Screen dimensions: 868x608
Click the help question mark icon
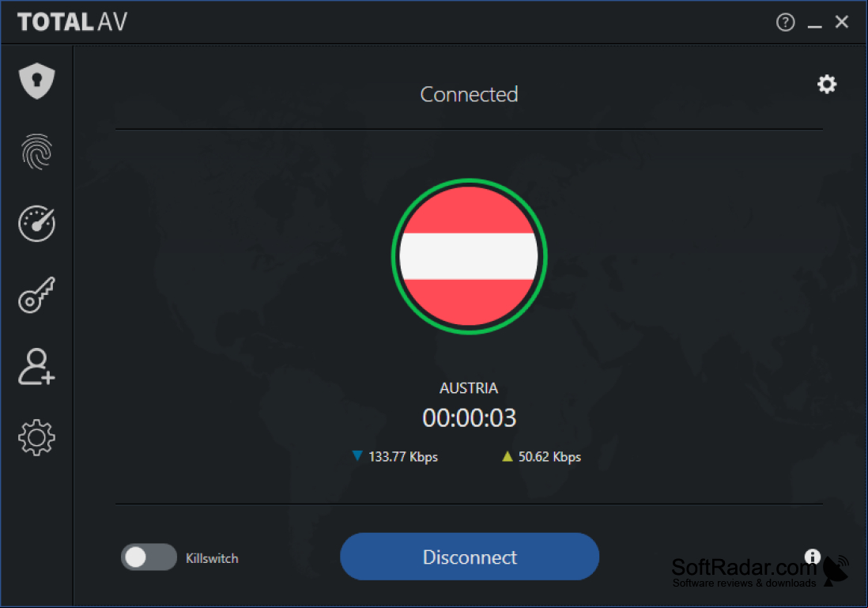coord(785,22)
